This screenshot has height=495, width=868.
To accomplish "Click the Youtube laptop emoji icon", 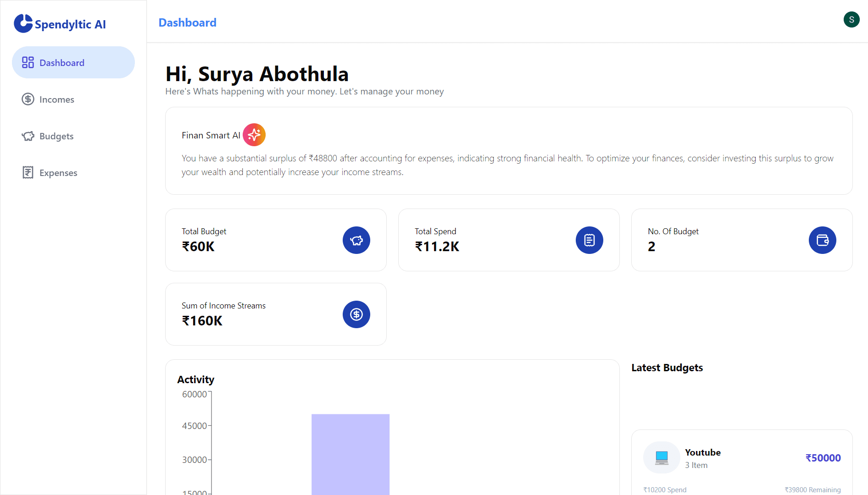I will [x=662, y=457].
